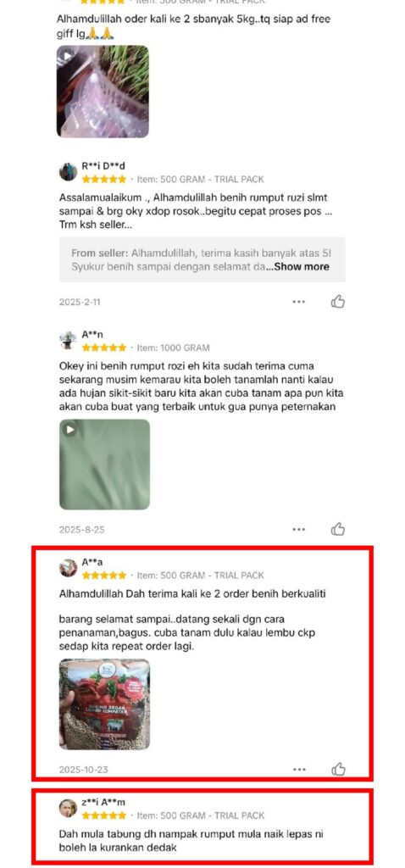Like the R**i D**d review dated 2025-2-11
Image resolution: width=405 pixels, height=868 pixels.
pyautogui.click(x=337, y=302)
